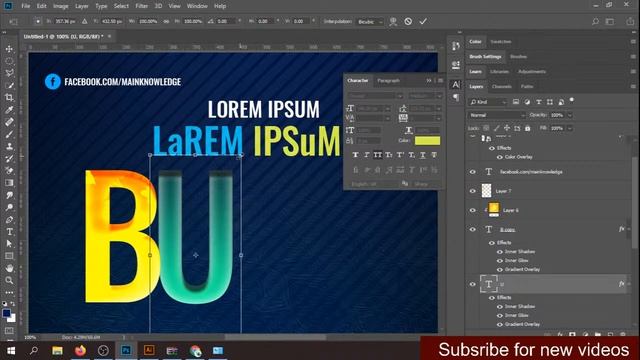Commit the transform with checkmark icon
The width and height of the screenshot is (640, 360).
pos(423,21)
